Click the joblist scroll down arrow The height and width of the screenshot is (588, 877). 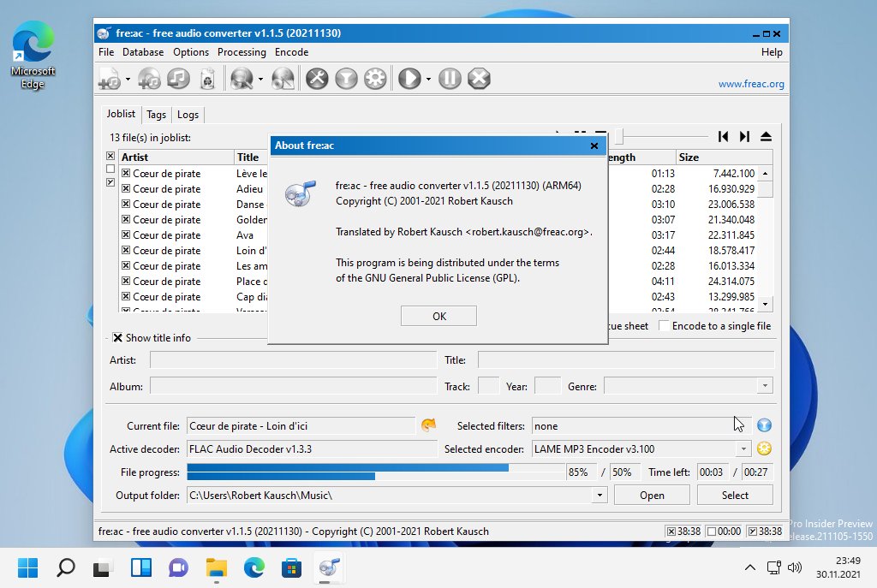[765, 304]
